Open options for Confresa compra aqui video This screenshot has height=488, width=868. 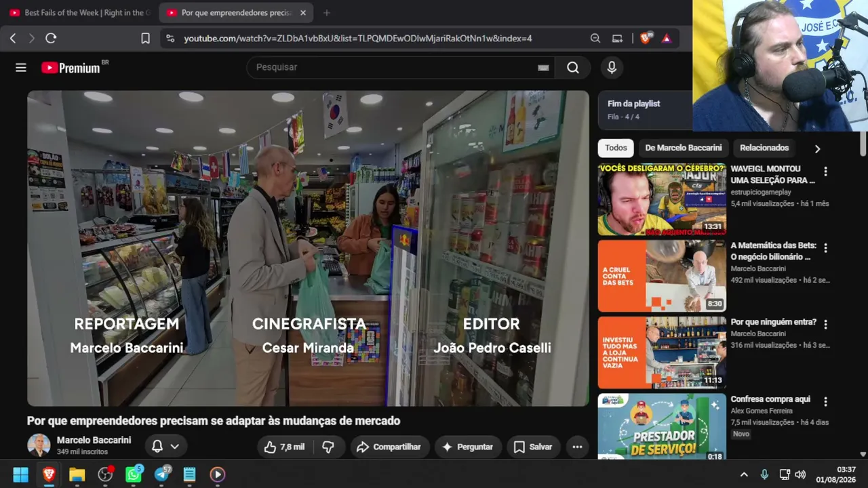tap(825, 402)
